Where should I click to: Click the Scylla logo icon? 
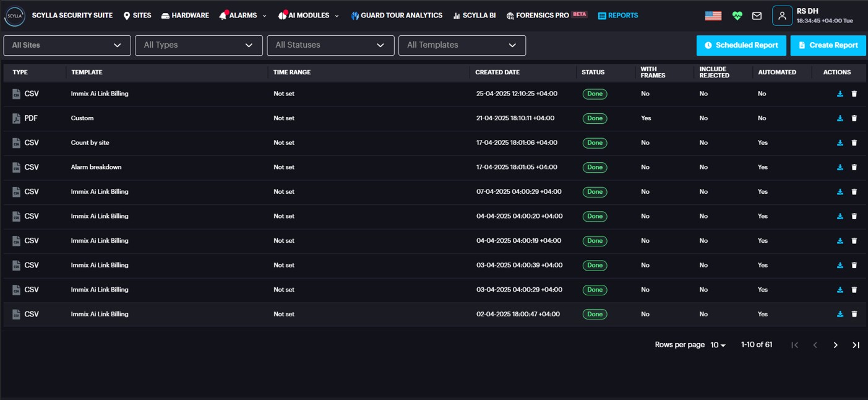point(15,16)
